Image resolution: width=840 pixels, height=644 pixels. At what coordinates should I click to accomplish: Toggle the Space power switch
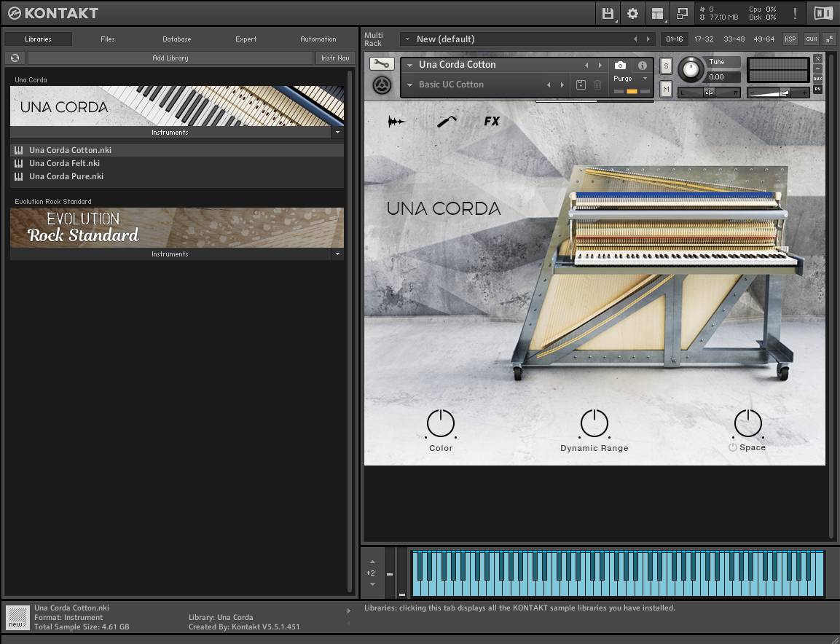[x=732, y=447]
